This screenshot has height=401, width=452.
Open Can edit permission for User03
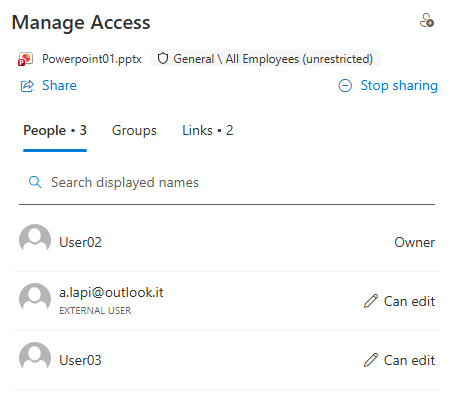coord(399,360)
